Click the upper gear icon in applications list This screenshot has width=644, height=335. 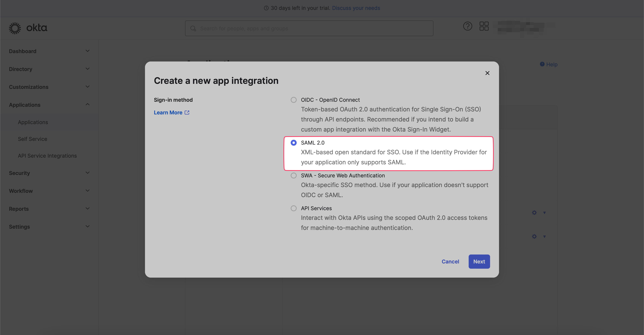click(x=534, y=213)
